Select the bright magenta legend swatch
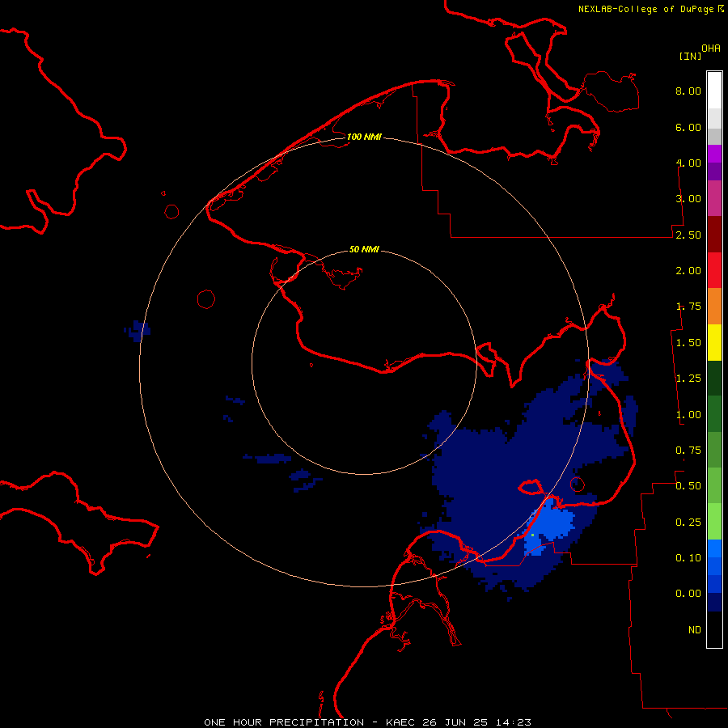 pos(714,154)
